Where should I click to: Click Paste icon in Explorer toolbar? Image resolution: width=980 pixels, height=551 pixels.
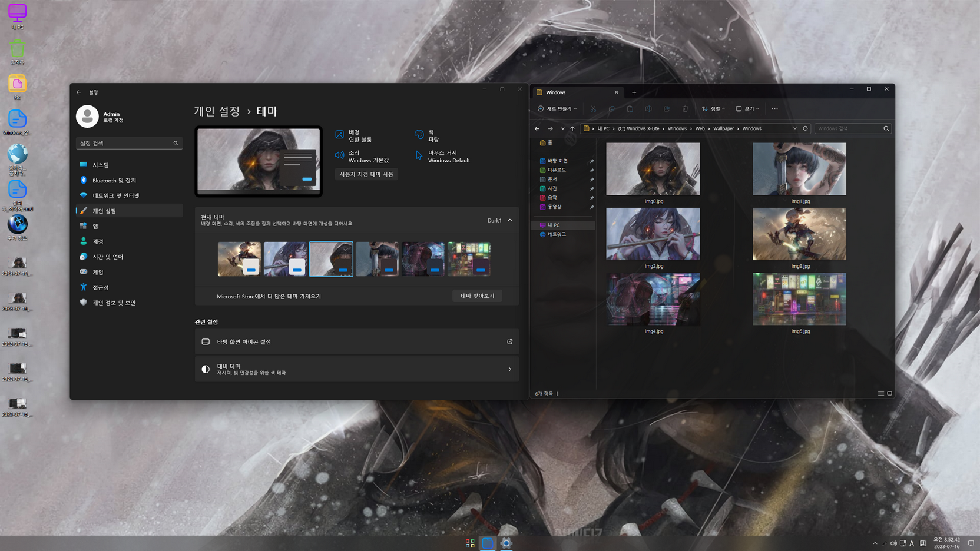[x=630, y=109]
